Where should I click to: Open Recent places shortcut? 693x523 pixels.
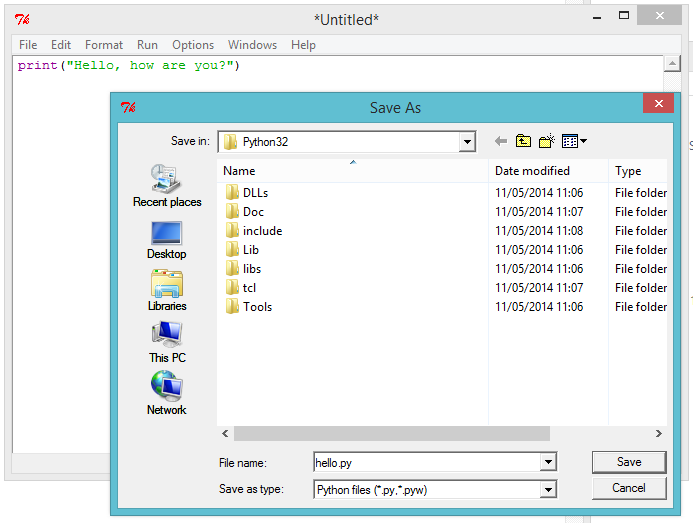[x=167, y=186]
